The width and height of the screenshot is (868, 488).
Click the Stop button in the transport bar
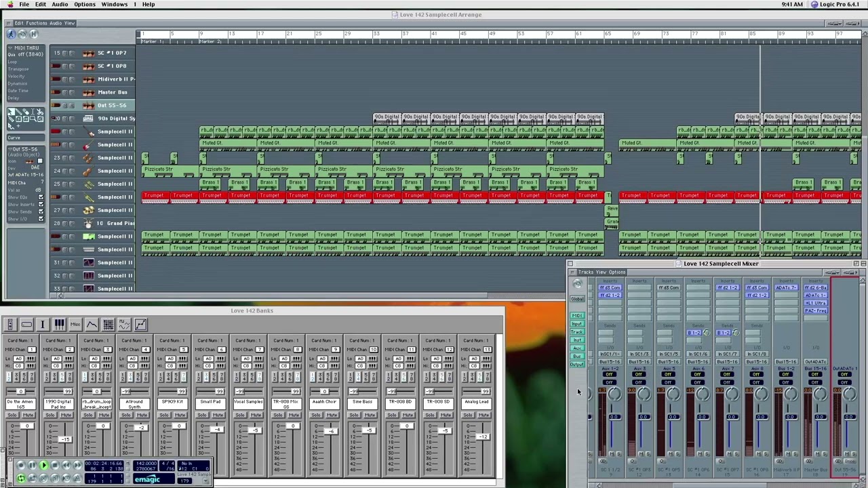[55, 465]
